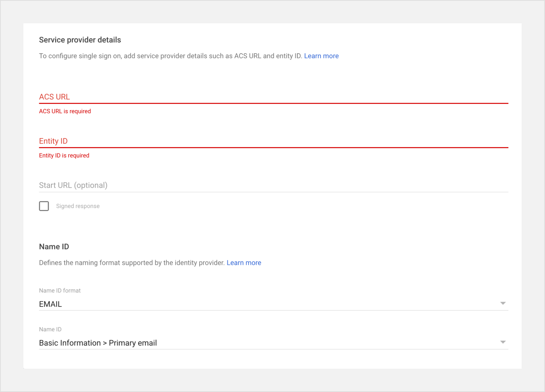This screenshot has height=392, width=545.
Task: Enable the Signed response checkbox
Action: 44,206
